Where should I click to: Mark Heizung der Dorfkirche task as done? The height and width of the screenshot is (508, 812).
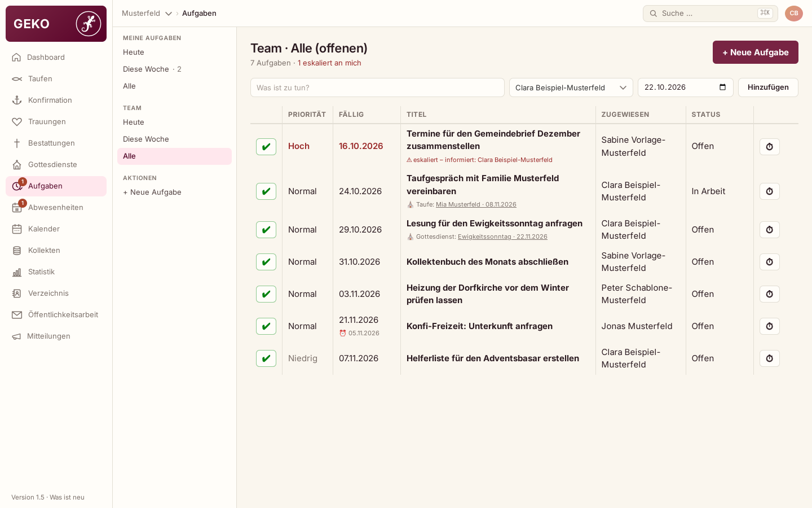click(266, 294)
